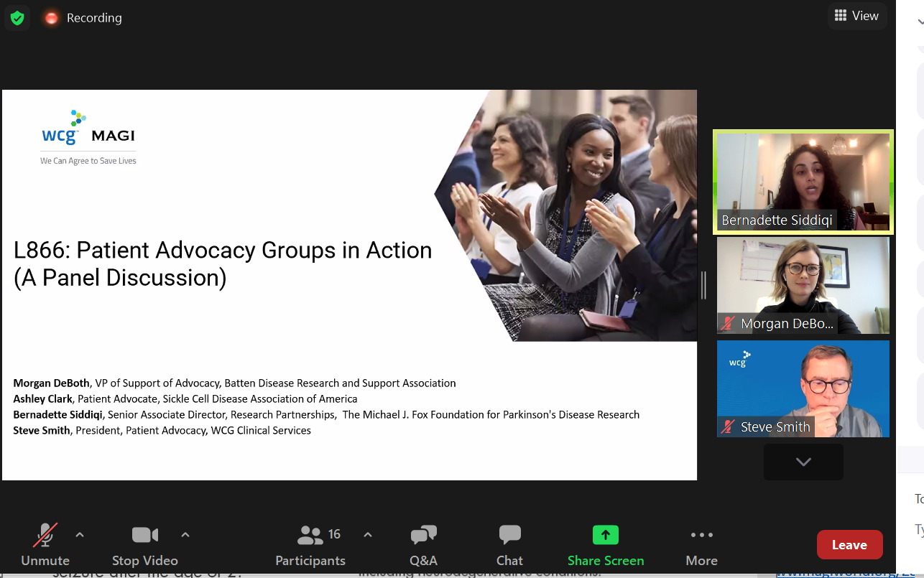The height and width of the screenshot is (578, 924).
Task: Click the green encryption shield icon
Action: (17, 18)
